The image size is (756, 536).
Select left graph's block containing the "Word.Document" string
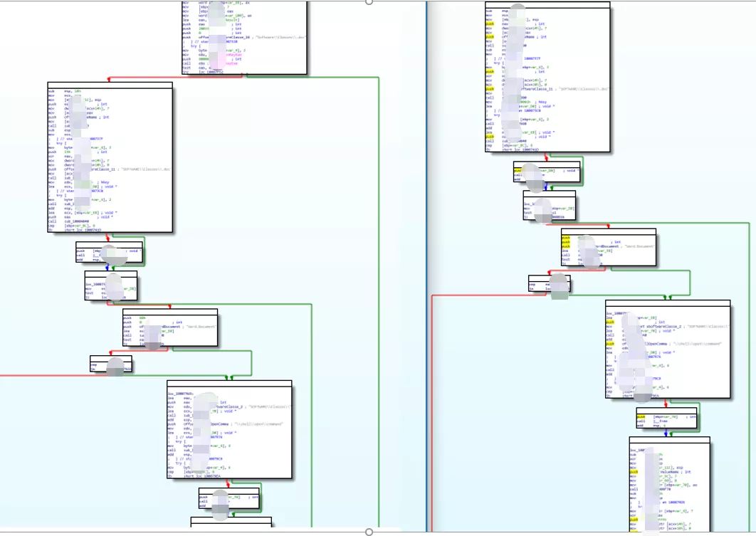pos(170,327)
